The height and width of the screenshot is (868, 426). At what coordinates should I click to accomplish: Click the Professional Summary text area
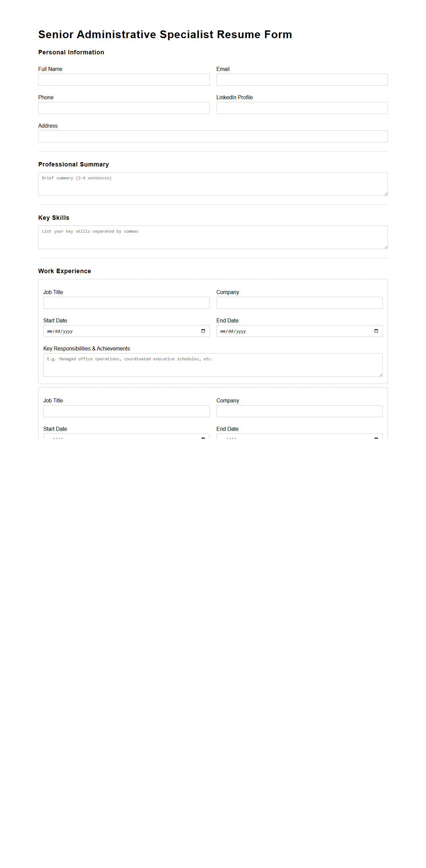[213, 184]
